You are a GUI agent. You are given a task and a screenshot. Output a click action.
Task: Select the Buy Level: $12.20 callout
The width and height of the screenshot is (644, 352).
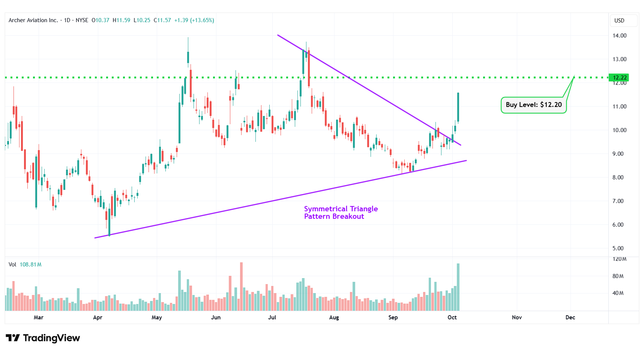coord(533,105)
